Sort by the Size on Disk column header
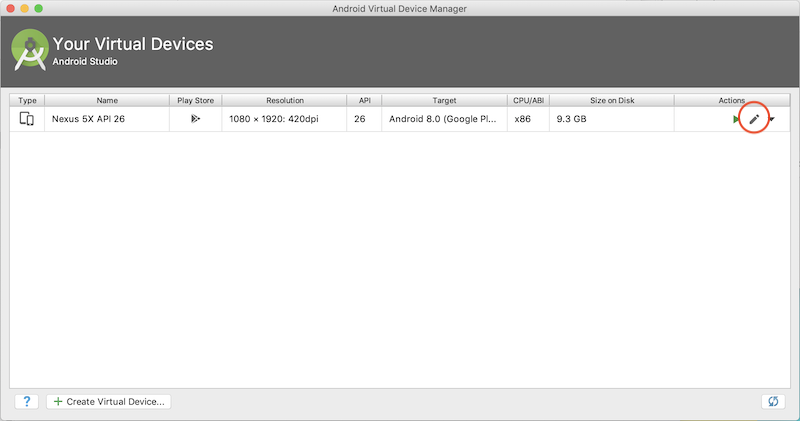This screenshot has width=800, height=421. point(612,101)
